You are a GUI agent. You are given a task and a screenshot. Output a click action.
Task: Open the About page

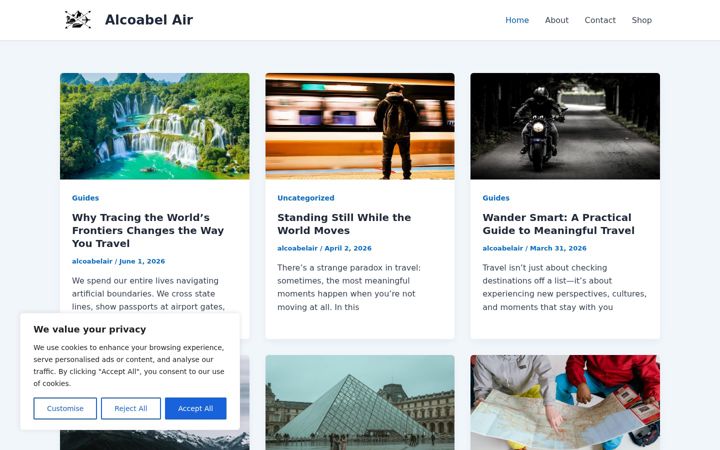(x=557, y=20)
